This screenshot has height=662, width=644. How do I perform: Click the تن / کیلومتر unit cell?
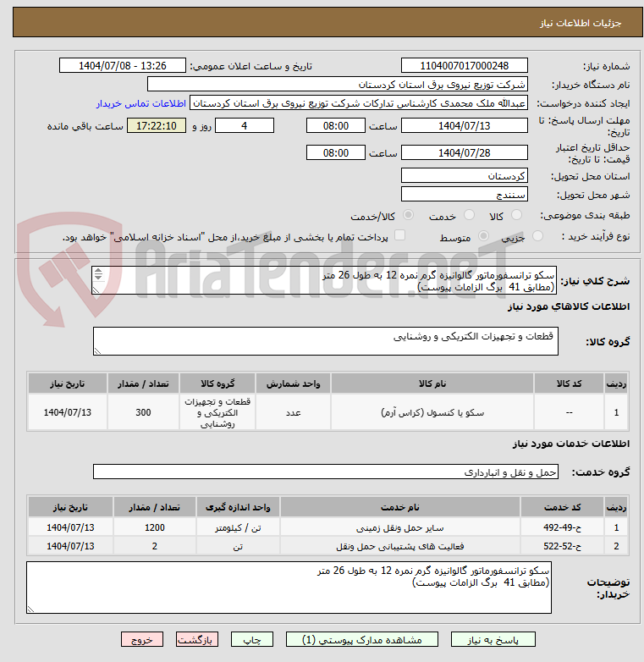click(238, 527)
